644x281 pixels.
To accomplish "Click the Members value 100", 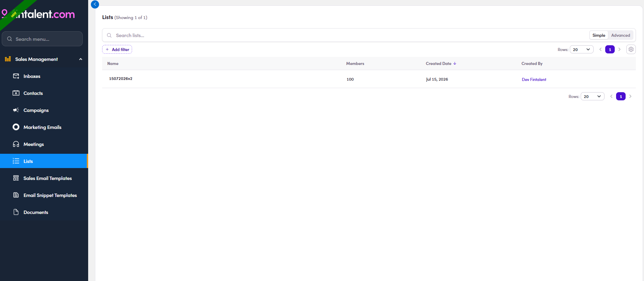I will point(350,79).
